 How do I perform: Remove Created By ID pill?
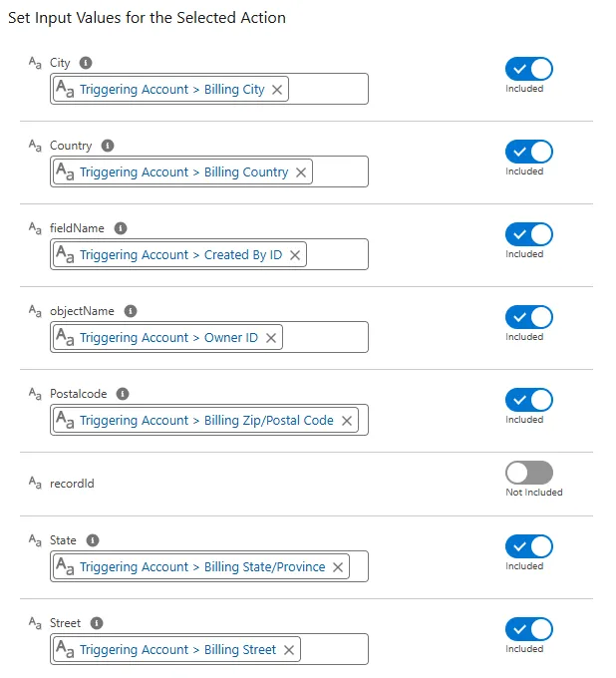[x=295, y=255]
